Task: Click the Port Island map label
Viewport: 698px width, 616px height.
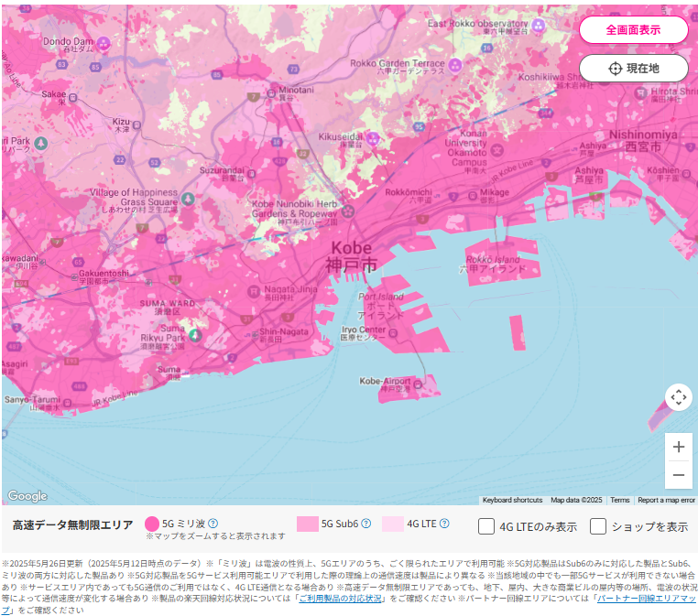Action: click(381, 306)
